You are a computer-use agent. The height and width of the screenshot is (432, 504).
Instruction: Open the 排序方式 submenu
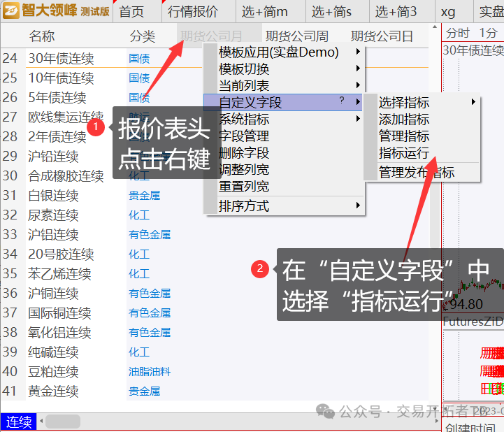tap(284, 206)
